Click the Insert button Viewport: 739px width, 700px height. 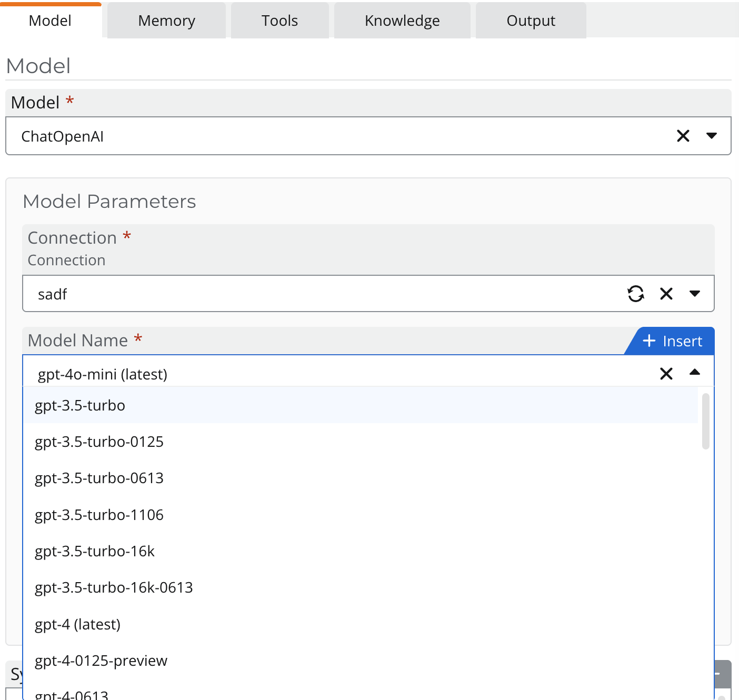672,341
